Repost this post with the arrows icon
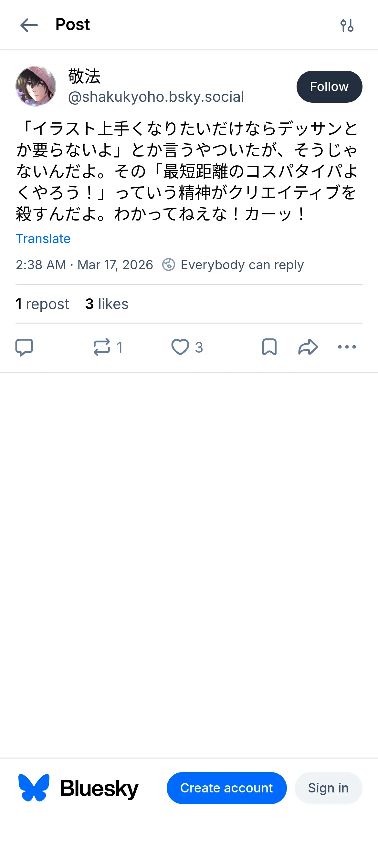The image size is (378, 868). click(102, 347)
